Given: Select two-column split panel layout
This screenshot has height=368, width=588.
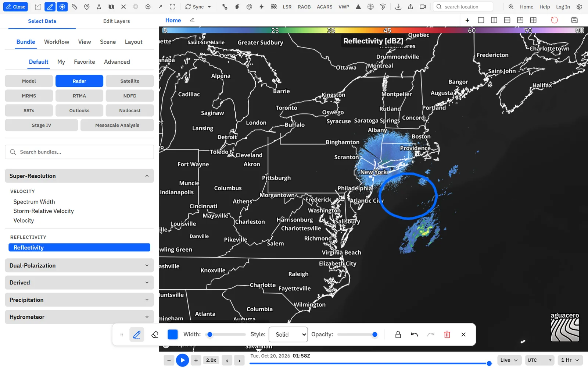Looking at the screenshot, I should coord(494,20).
